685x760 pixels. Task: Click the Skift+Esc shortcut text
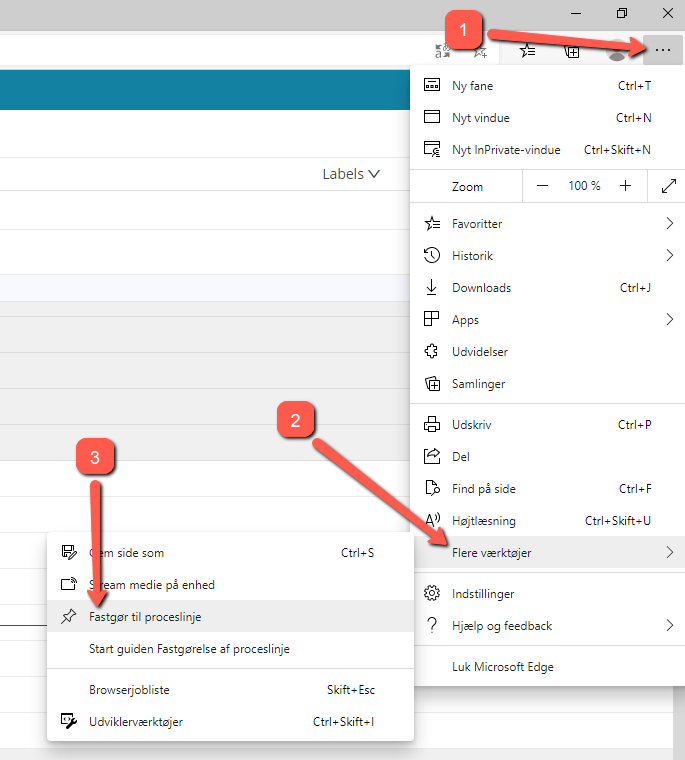(x=350, y=689)
